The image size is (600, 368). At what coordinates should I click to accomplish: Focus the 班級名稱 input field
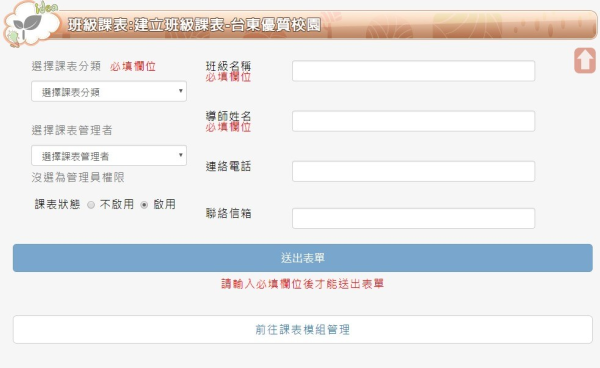tap(414, 71)
